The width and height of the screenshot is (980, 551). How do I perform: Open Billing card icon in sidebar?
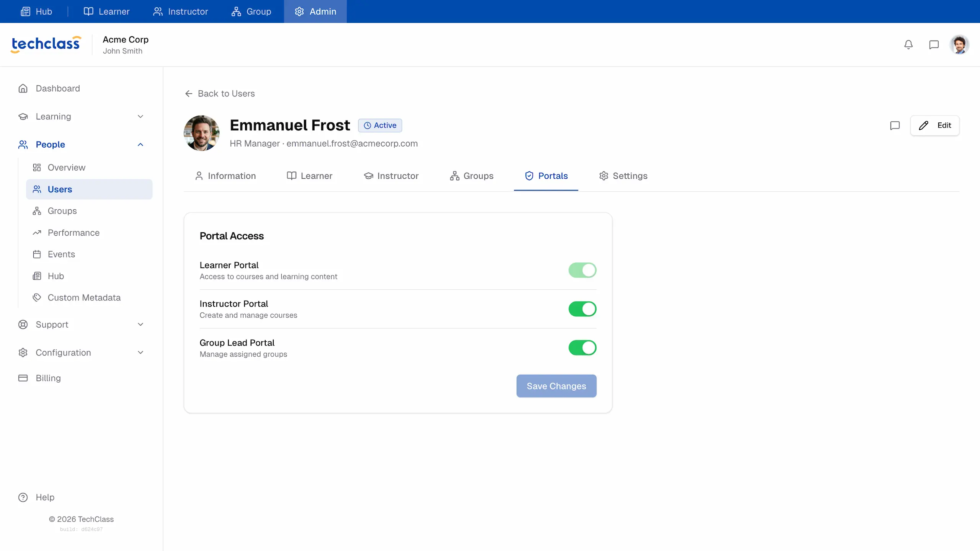pos(23,378)
